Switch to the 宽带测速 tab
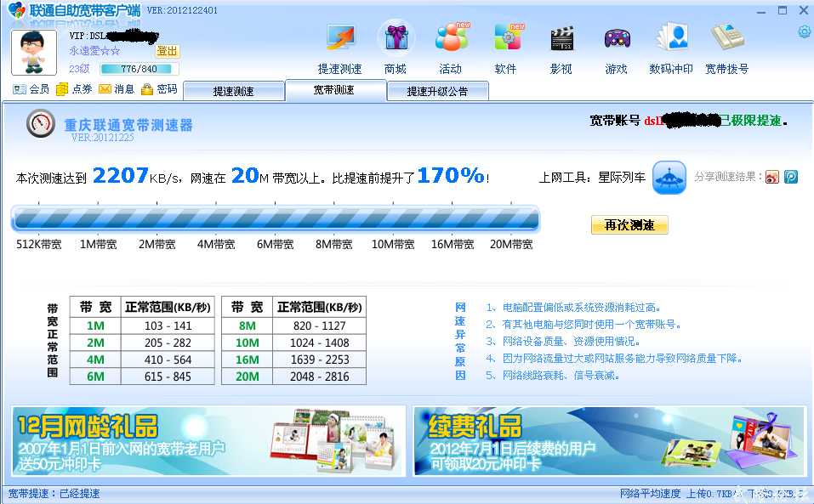 pyautogui.click(x=334, y=90)
